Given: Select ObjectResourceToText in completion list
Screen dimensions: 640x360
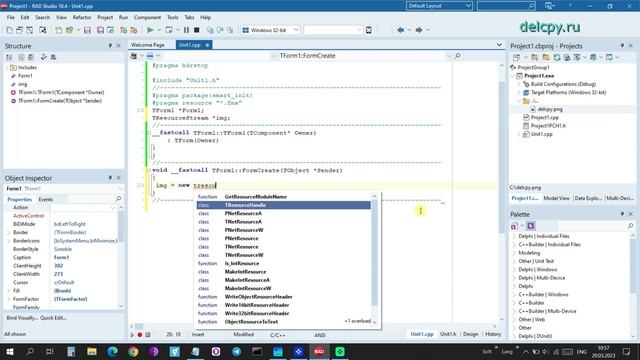Looking at the screenshot, I should tap(284, 322).
